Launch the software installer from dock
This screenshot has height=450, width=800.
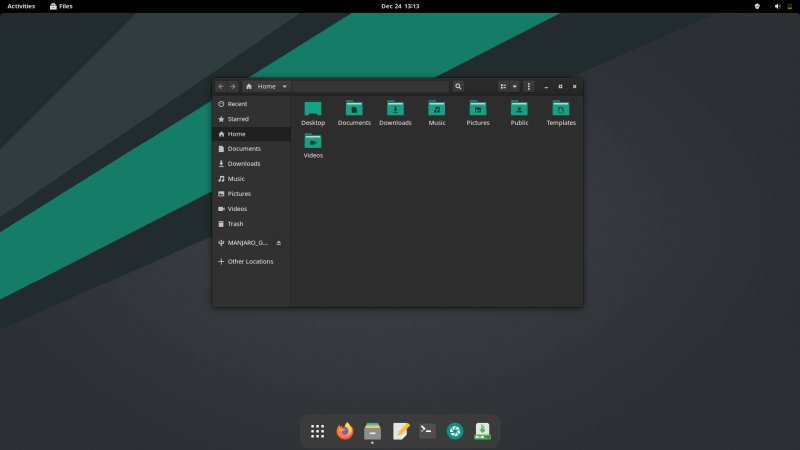pos(483,432)
